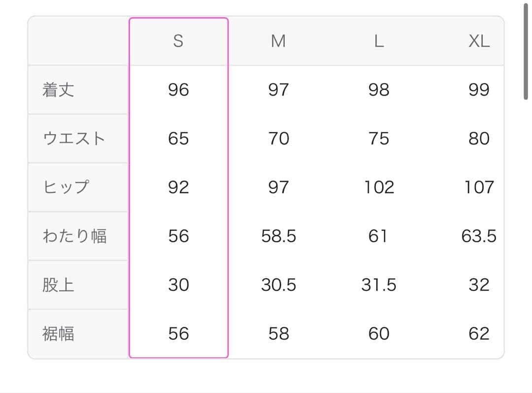The width and height of the screenshot is (532, 393).
Task: Select the L size column header
Action: (x=378, y=41)
